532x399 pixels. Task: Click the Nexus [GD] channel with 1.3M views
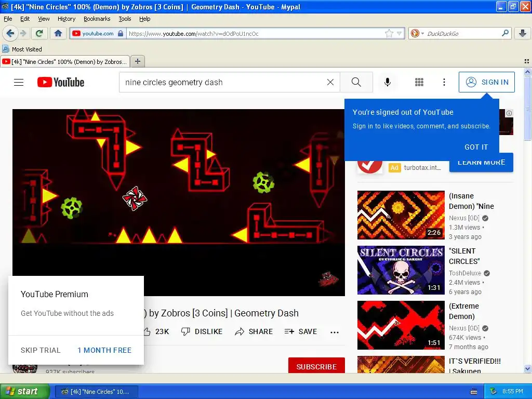pyautogui.click(x=464, y=218)
